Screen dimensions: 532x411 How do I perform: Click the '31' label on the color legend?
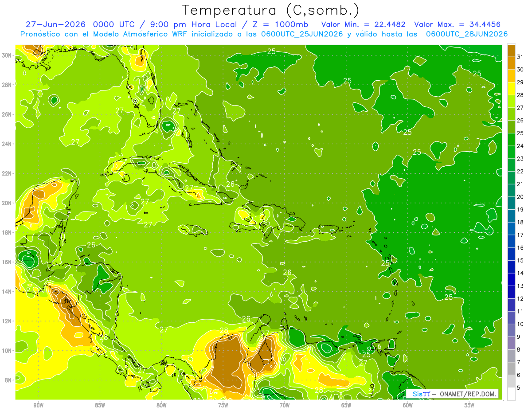(520, 57)
